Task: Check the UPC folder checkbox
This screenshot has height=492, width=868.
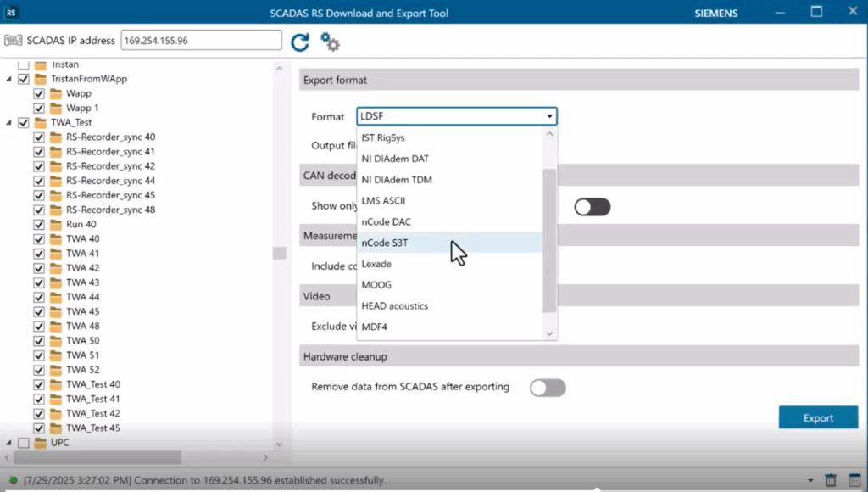Action: click(x=24, y=442)
